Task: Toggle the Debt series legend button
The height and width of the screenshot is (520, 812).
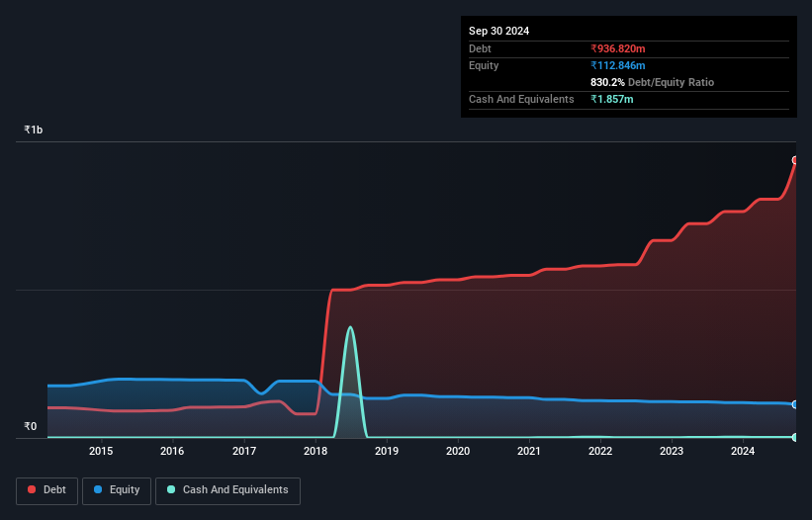Action: pos(47,490)
